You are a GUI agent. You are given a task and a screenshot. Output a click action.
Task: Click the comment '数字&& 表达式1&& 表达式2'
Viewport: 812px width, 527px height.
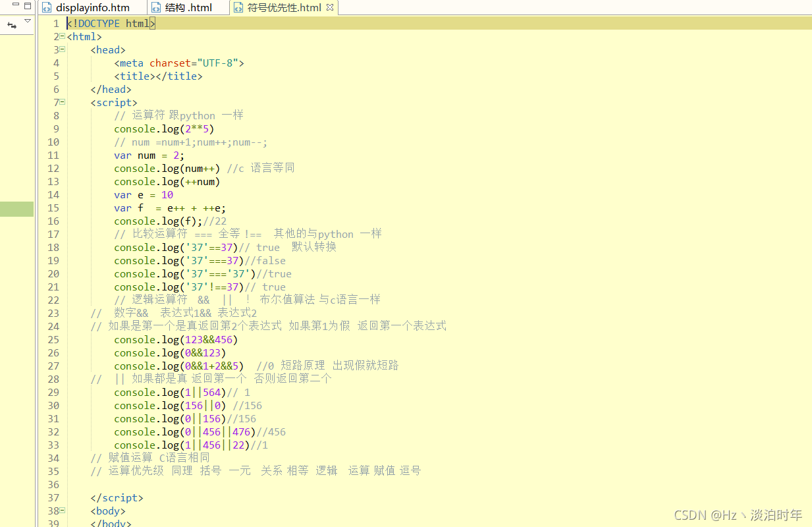[173, 314]
